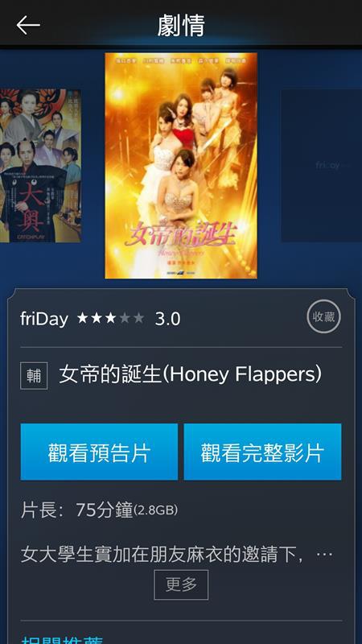Click 觀看完整影片 to watch full movie
The height and width of the screenshot is (644, 362).
coord(263,452)
